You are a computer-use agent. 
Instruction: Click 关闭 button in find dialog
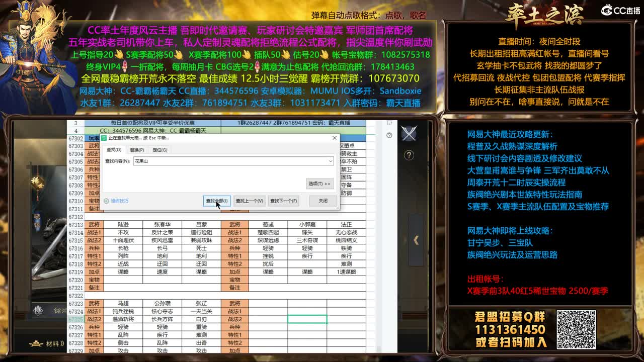(x=323, y=201)
